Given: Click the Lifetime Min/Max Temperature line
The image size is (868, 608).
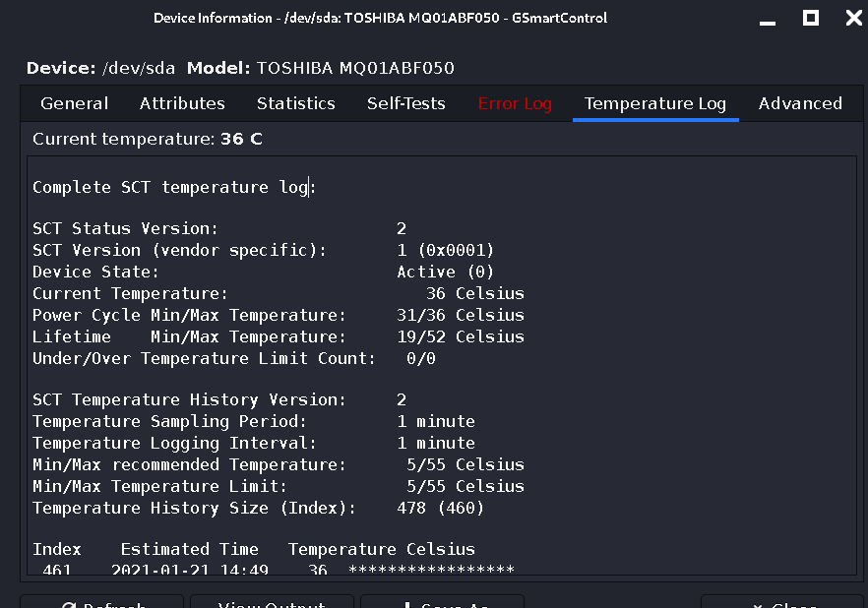Looking at the screenshot, I should coord(279,336).
